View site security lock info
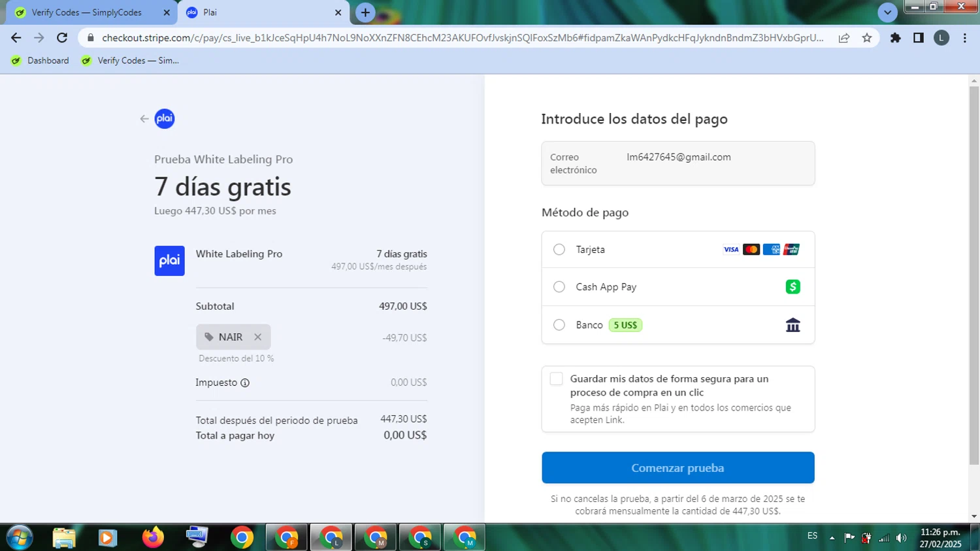The image size is (980, 551). (91, 38)
